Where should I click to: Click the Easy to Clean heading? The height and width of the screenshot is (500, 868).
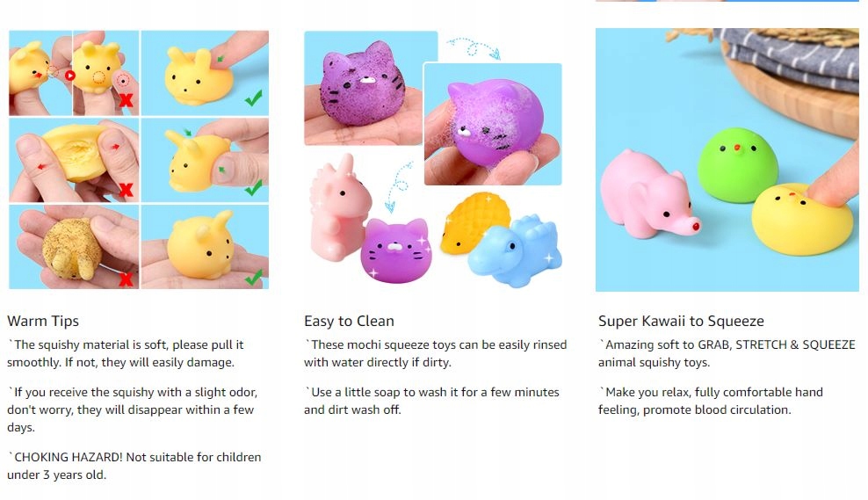(349, 321)
